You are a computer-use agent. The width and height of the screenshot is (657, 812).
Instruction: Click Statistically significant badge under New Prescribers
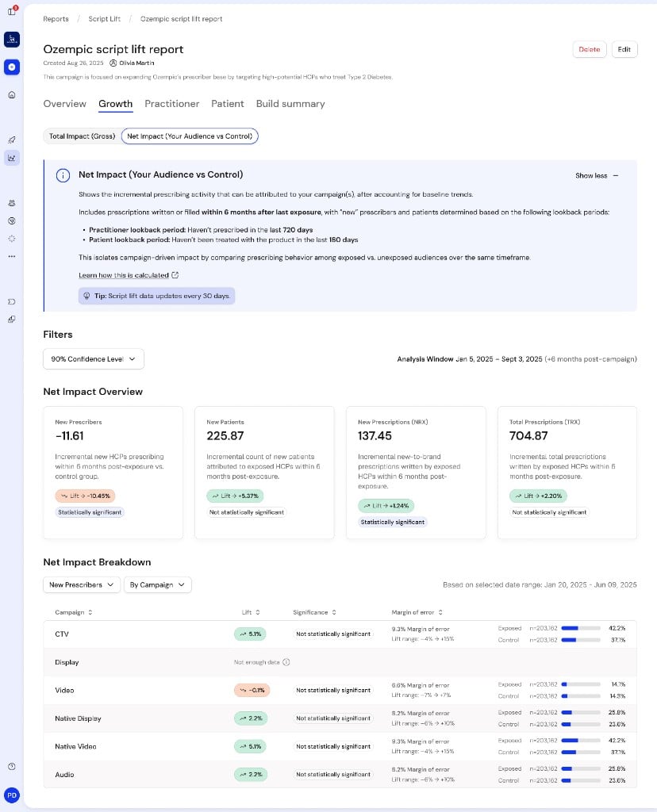(x=90, y=512)
